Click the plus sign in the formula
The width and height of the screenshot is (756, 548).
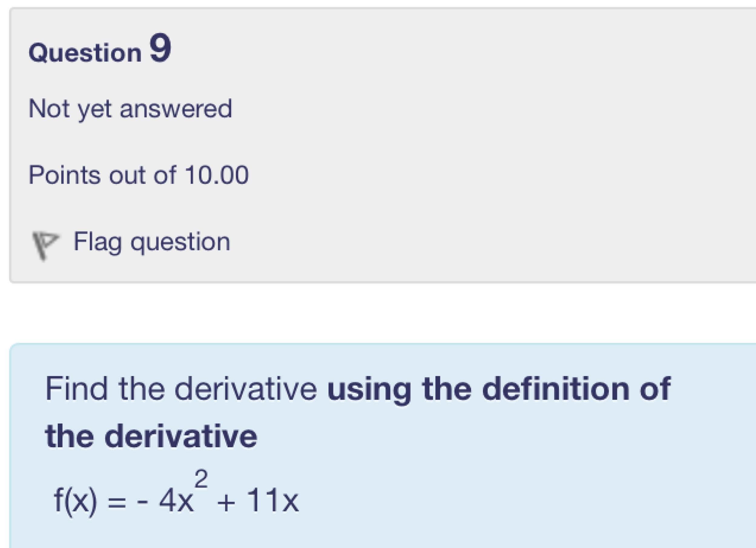point(226,502)
